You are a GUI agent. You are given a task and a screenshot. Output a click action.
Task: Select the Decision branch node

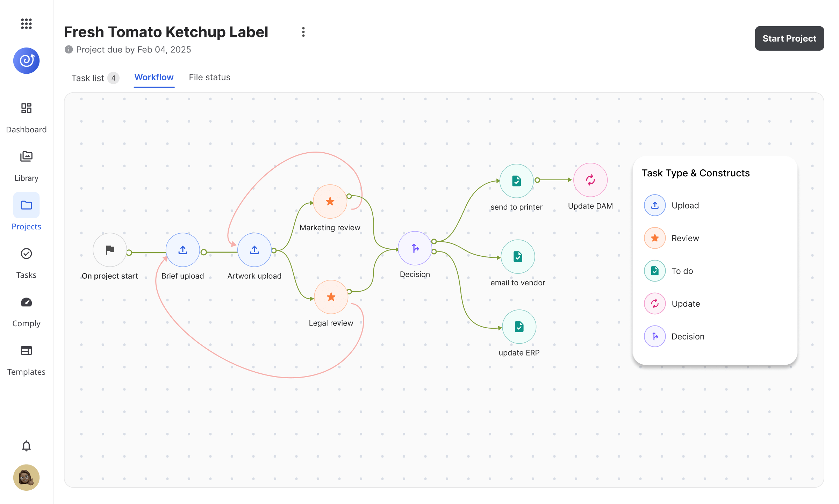(x=415, y=248)
